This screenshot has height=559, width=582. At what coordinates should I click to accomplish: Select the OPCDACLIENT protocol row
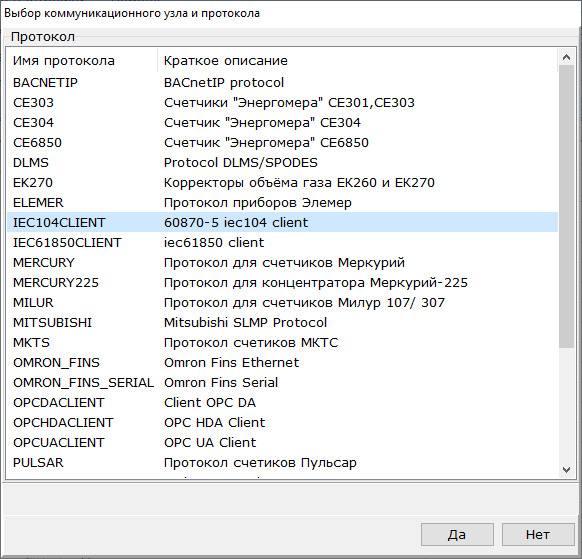282,403
